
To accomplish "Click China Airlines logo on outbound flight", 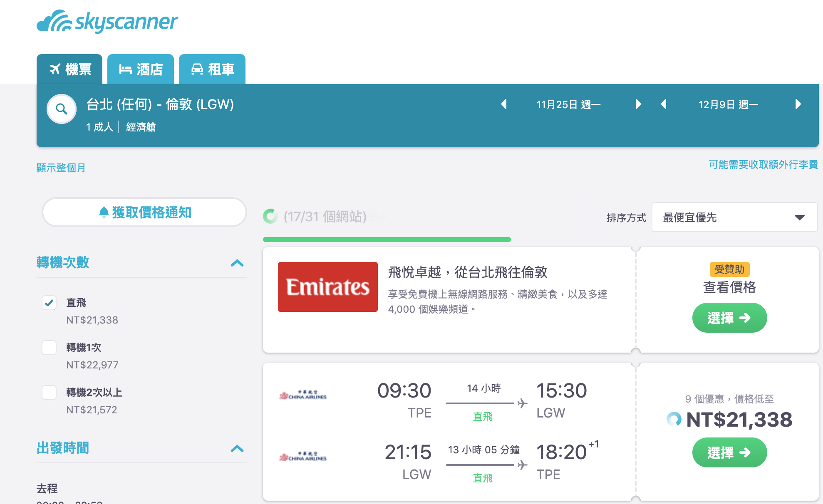I will [303, 395].
